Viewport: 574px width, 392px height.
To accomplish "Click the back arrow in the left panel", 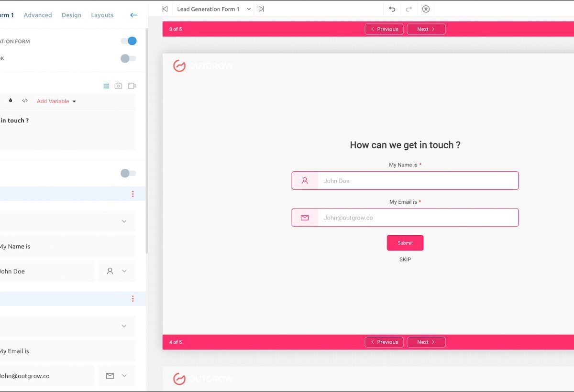I will point(133,15).
